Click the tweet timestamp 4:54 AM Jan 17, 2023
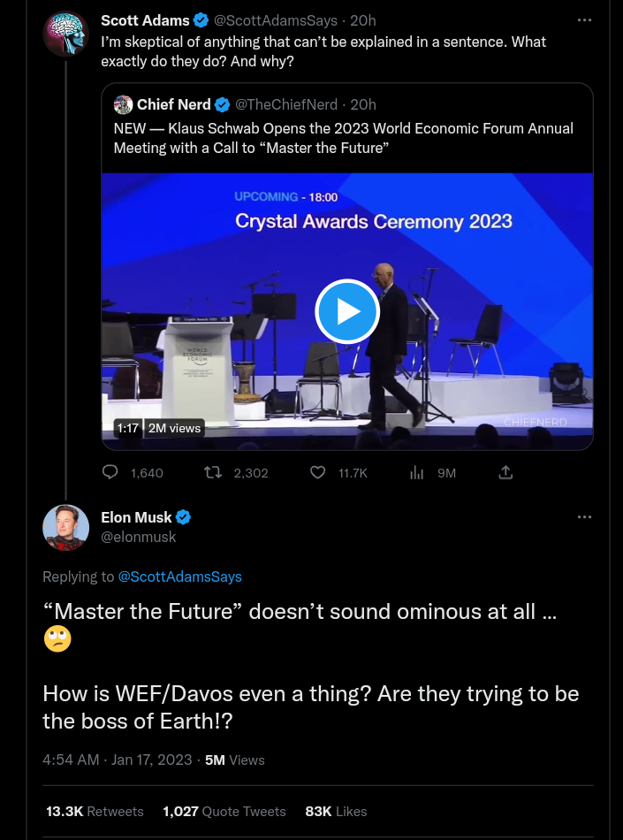Image resolution: width=623 pixels, height=840 pixels. (117, 760)
